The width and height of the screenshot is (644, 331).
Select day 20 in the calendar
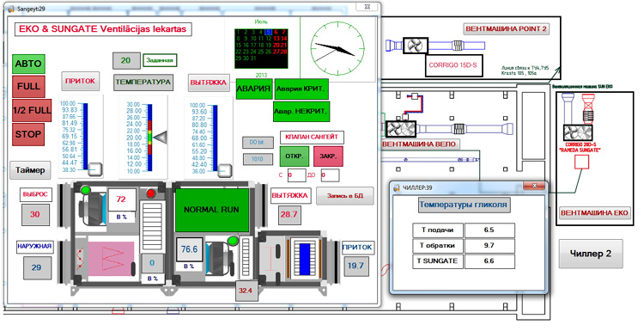(x=276, y=46)
